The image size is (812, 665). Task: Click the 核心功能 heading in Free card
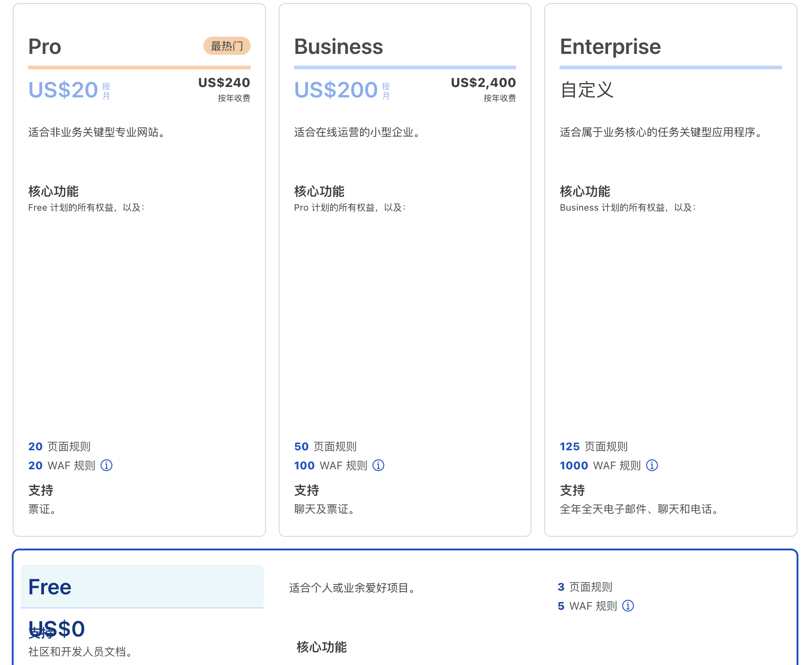[322, 647]
